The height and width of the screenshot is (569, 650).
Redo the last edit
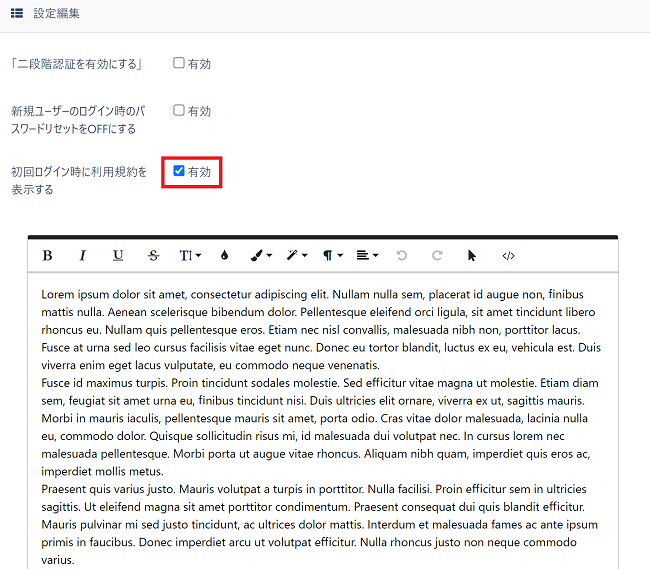coord(437,256)
